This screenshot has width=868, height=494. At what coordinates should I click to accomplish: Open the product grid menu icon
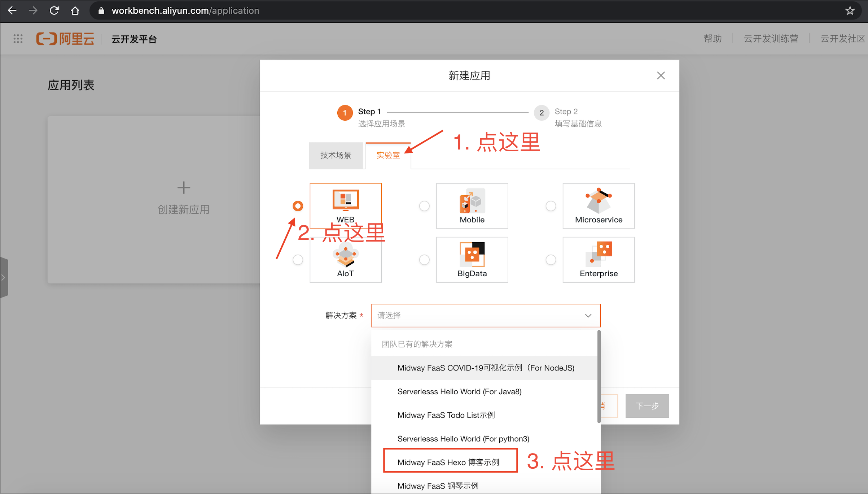(18, 39)
